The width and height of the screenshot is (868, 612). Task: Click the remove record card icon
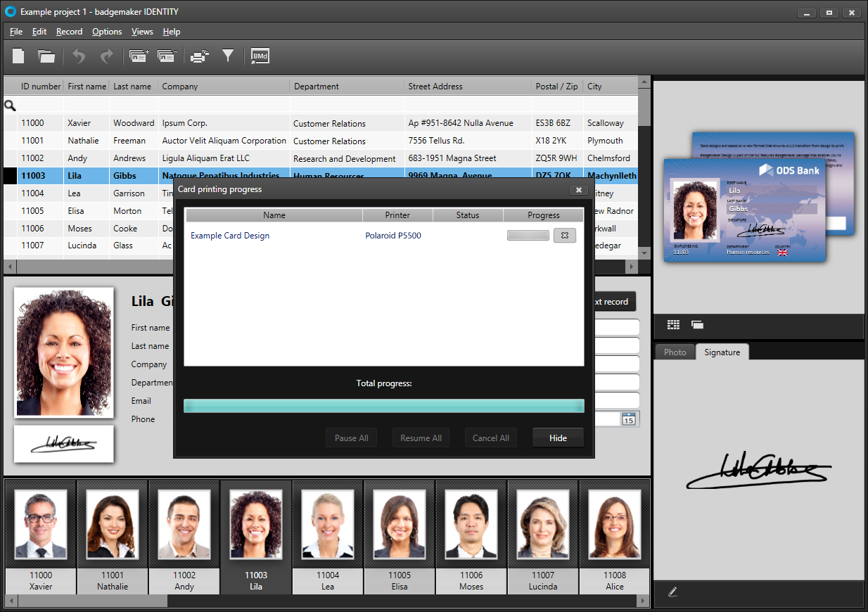(x=167, y=56)
